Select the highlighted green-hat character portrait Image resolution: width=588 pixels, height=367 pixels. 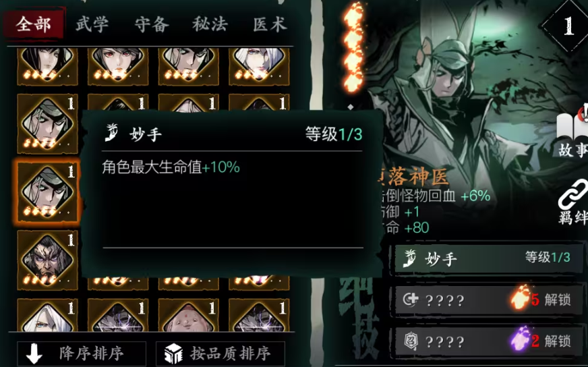tap(47, 192)
